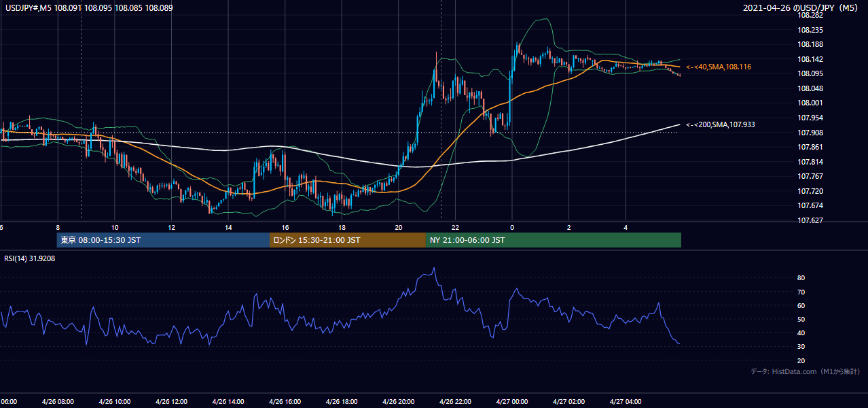Click the 4/26 18:00 date axis label
Image resolution: width=868 pixels, height=408 pixels.
342,402
